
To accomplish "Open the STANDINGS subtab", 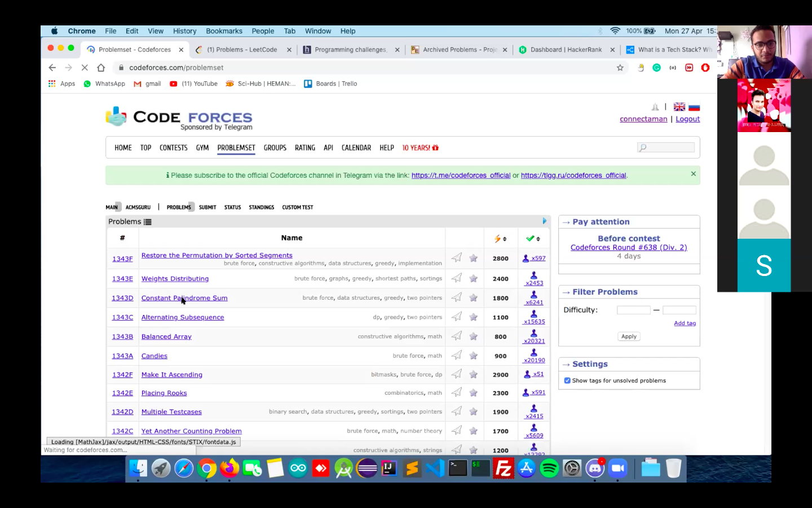I will (x=262, y=207).
